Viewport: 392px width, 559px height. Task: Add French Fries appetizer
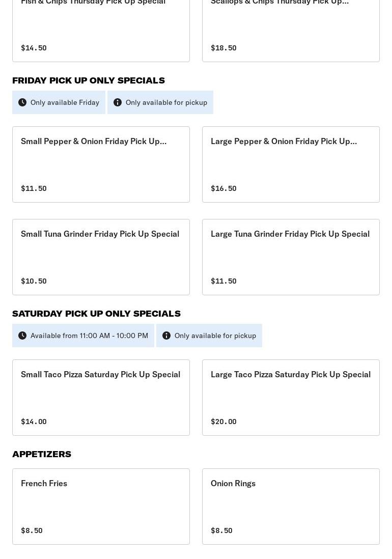[101, 507]
